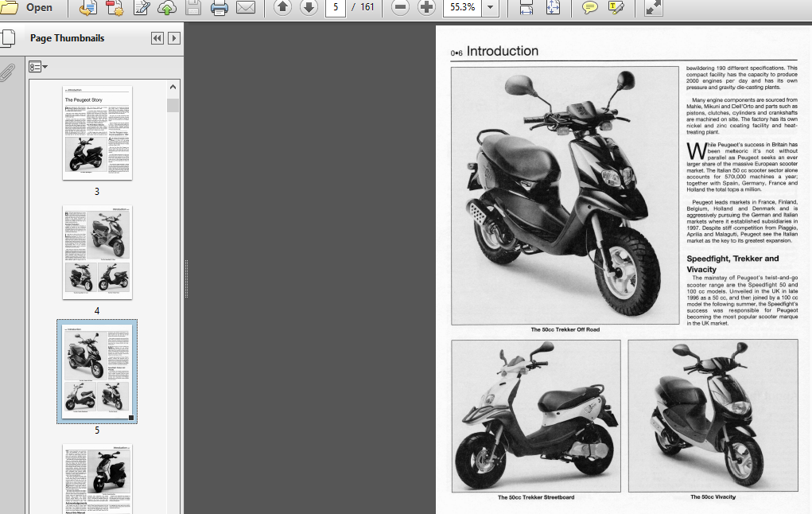Click the sign document pen icon

tap(141, 7)
